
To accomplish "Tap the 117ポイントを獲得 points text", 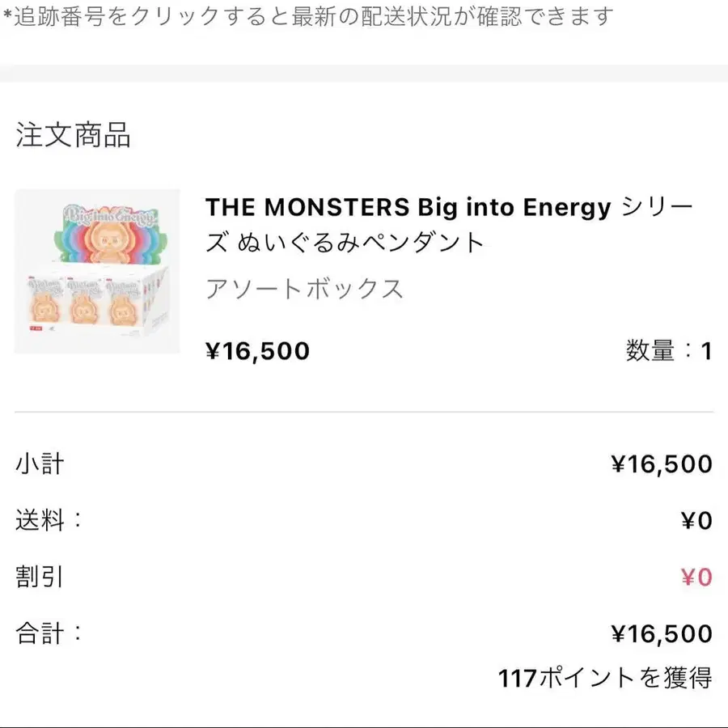I will (x=604, y=677).
